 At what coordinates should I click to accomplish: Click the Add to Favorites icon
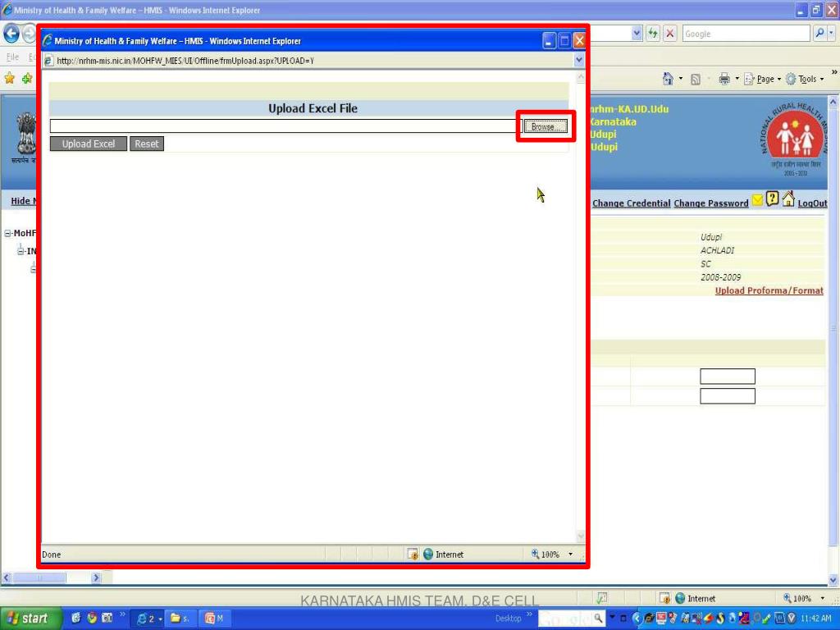point(27,79)
